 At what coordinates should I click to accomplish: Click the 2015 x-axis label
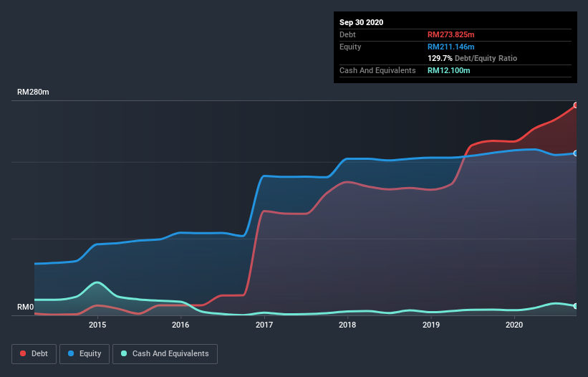coord(97,325)
